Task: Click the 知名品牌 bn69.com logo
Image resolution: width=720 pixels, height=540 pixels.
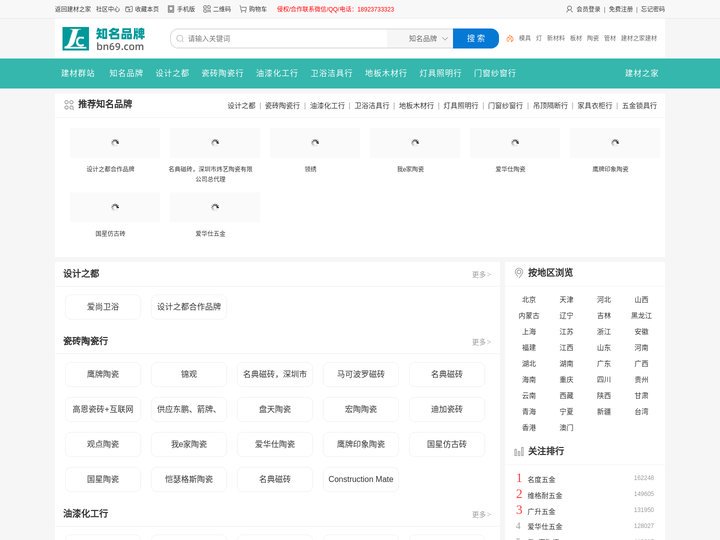Action: point(104,39)
